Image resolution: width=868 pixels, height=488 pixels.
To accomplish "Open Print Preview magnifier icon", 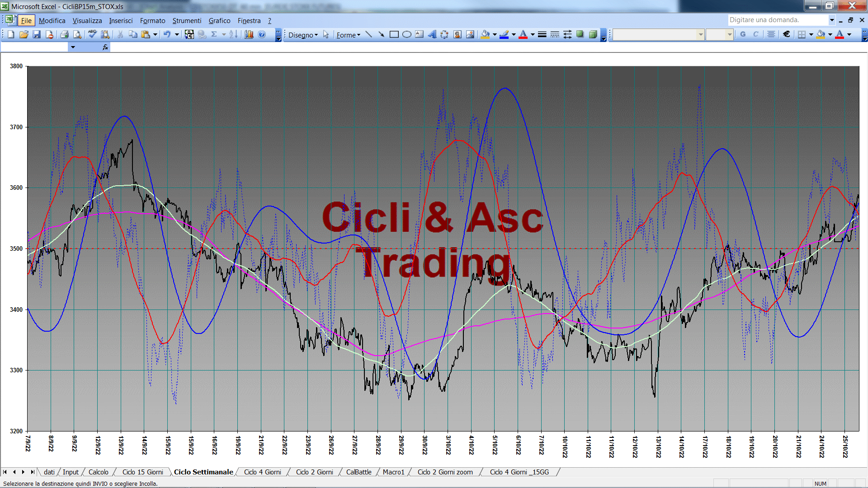I will pos(77,34).
